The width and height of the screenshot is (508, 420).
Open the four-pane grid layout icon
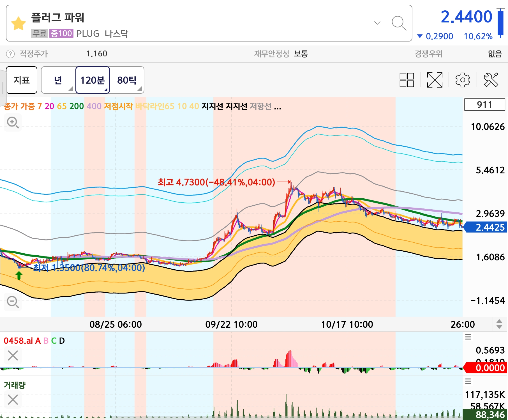pyautogui.click(x=407, y=80)
